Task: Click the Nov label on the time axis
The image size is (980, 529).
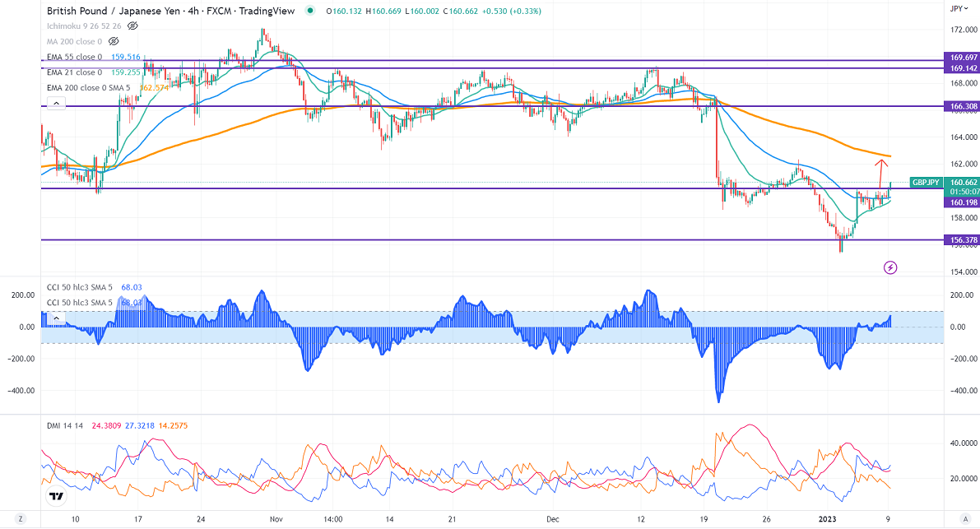Action: coord(276,519)
